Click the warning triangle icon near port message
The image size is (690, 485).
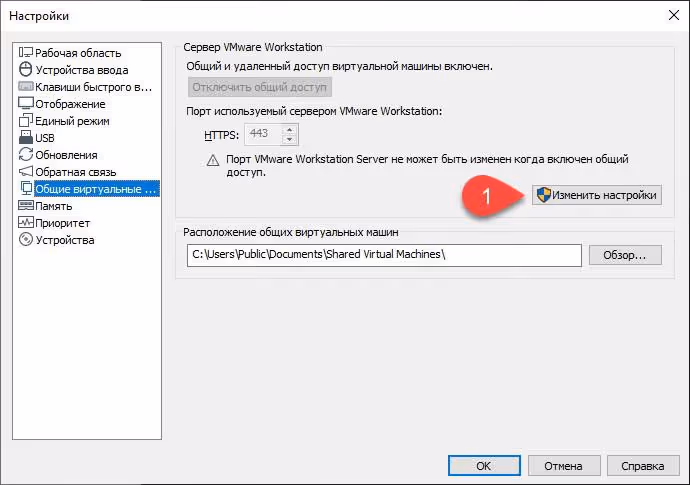click(213, 160)
